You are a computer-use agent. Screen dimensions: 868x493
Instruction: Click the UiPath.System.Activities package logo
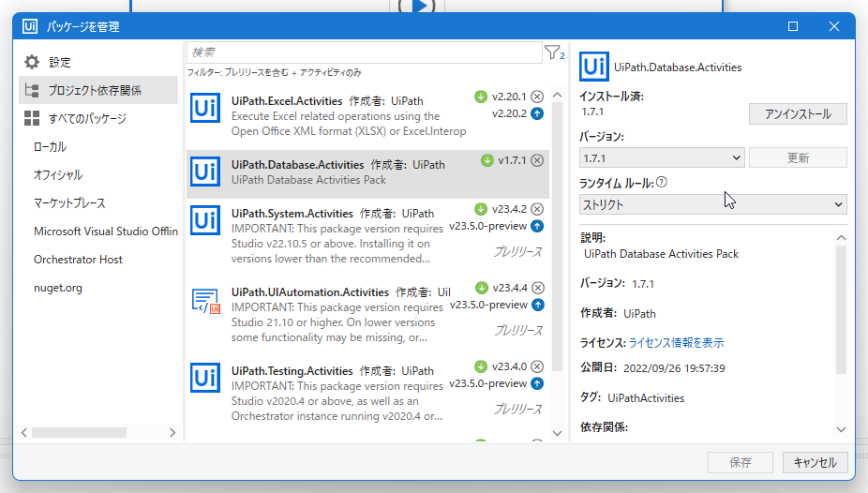coord(205,220)
